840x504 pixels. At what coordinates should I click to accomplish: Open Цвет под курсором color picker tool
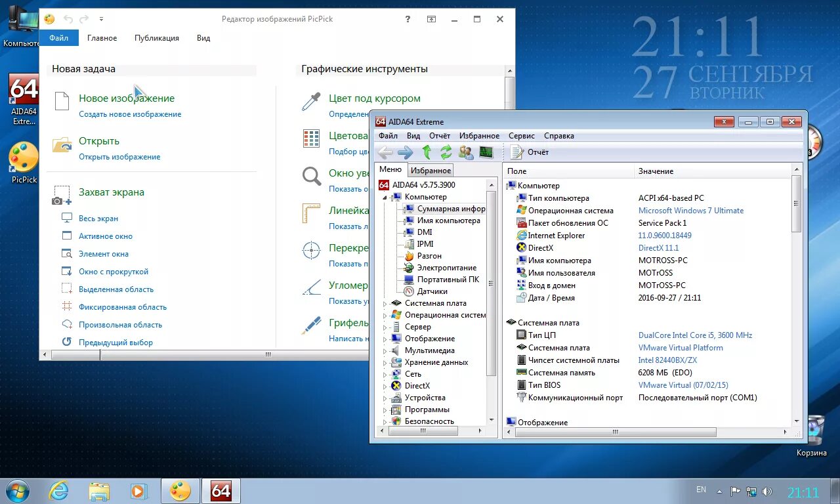coord(374,98)
